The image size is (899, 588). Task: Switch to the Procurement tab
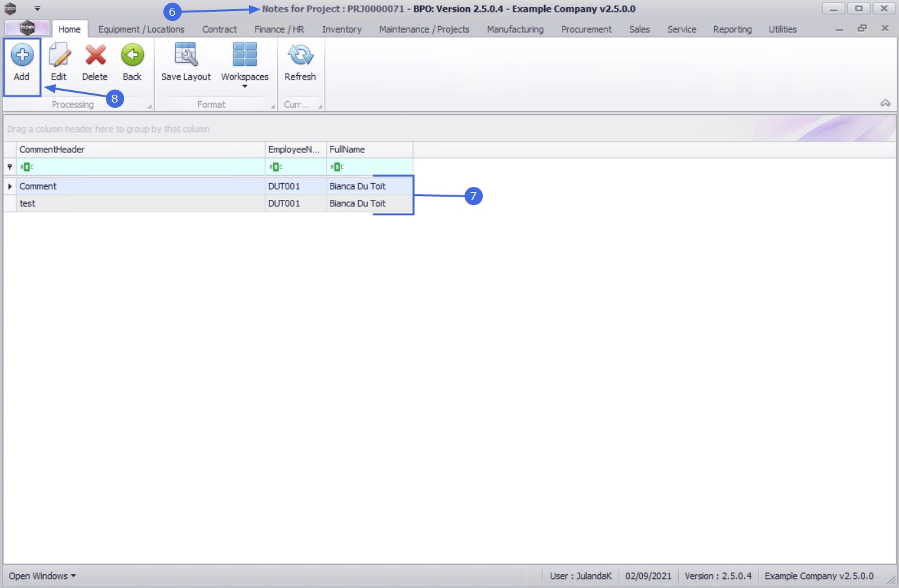click(586, 29)
